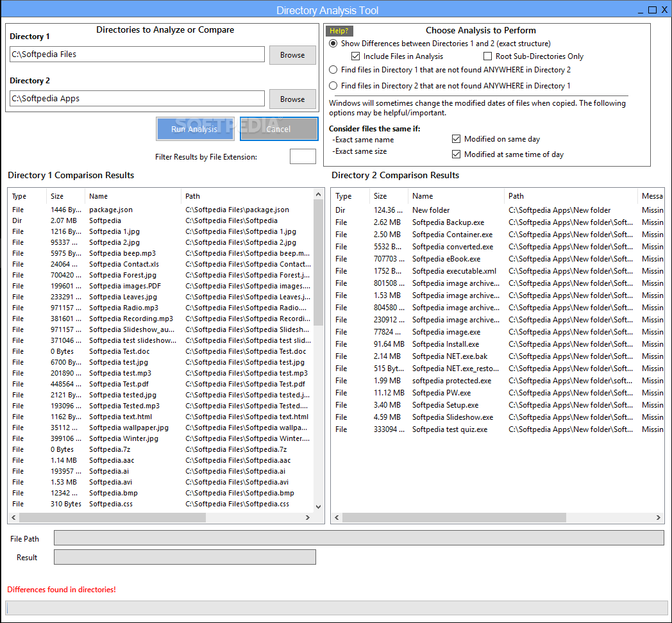Screen dimensions: 672x623
Task: Click the Cancel button
Action: pos(278,129)
